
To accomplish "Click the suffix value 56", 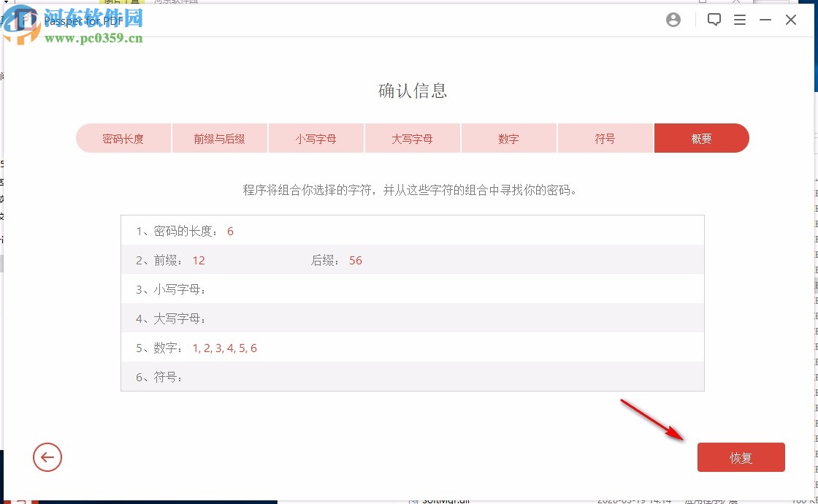I will click(356, 260).
